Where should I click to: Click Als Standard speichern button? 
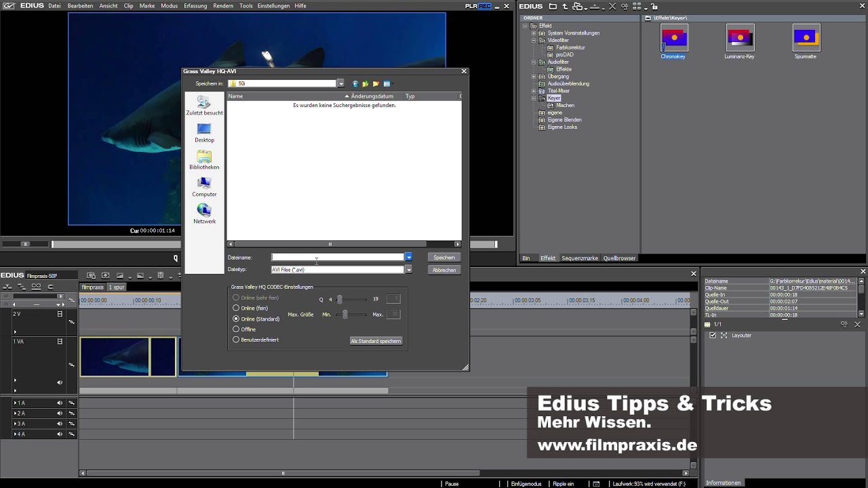click(376, 341)
